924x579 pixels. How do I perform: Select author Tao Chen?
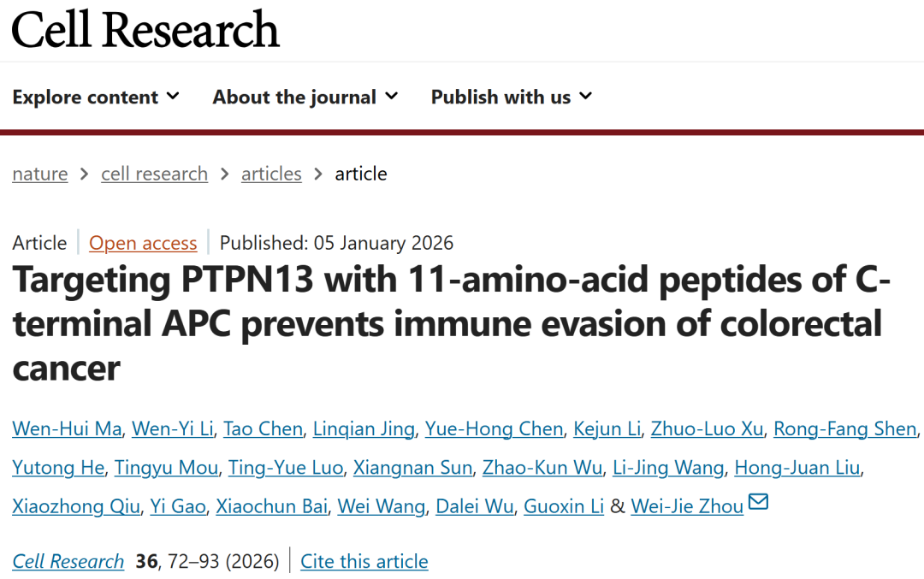click(263, 428)
